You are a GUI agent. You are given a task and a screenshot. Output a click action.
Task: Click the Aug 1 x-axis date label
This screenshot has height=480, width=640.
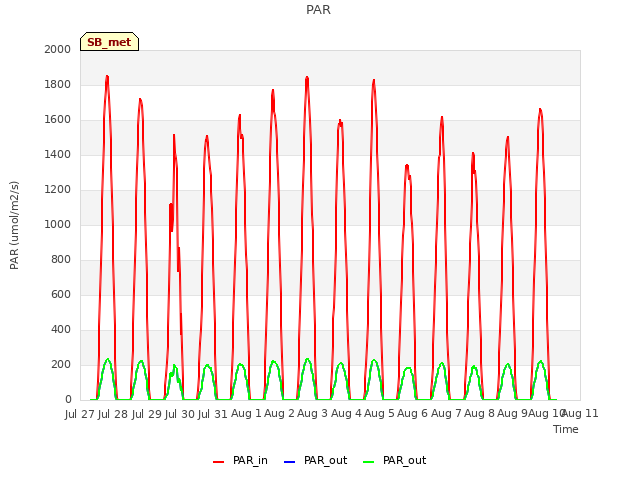tap(246, 413)
